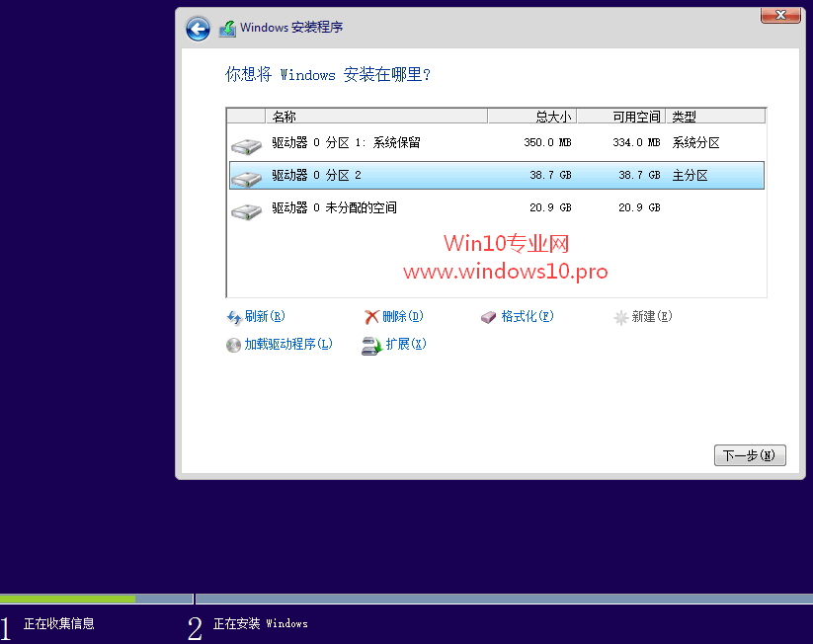Click the Windows 安装程序 icon in the title bar

point(227,28)
